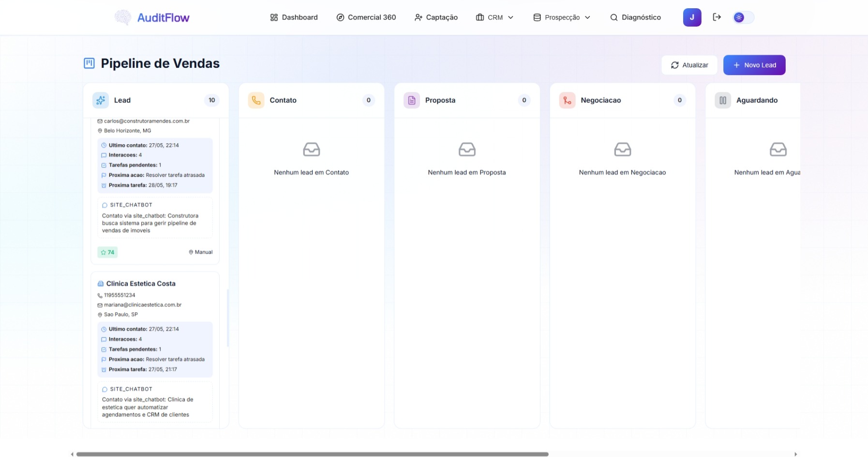Create a Novo Lead
This screenshot has height=457, width=868.
[754, 65]
